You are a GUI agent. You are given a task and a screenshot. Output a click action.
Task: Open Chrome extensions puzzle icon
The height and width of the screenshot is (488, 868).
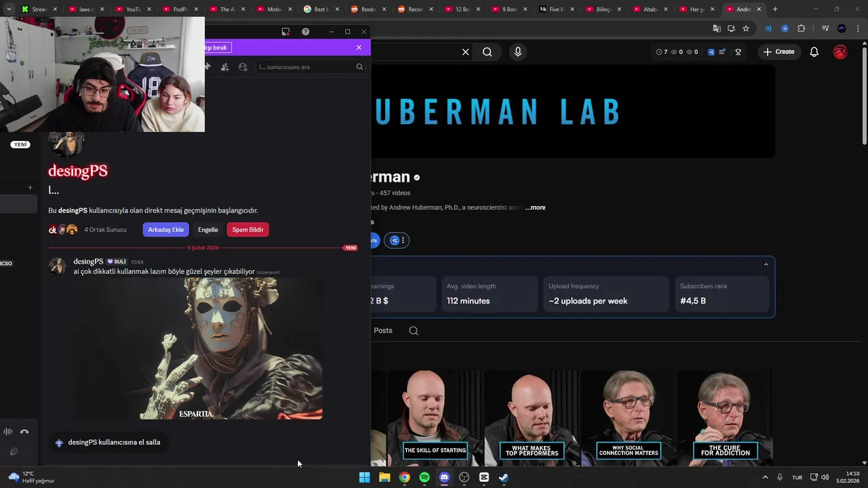(802, 28)
